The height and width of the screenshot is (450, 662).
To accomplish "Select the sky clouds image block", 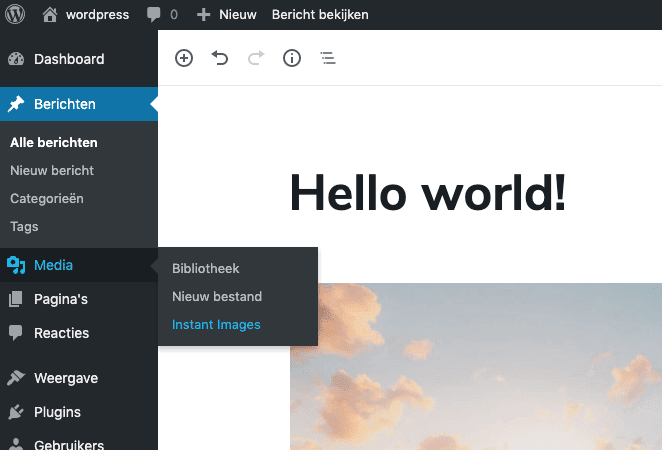I will (476, 366).
